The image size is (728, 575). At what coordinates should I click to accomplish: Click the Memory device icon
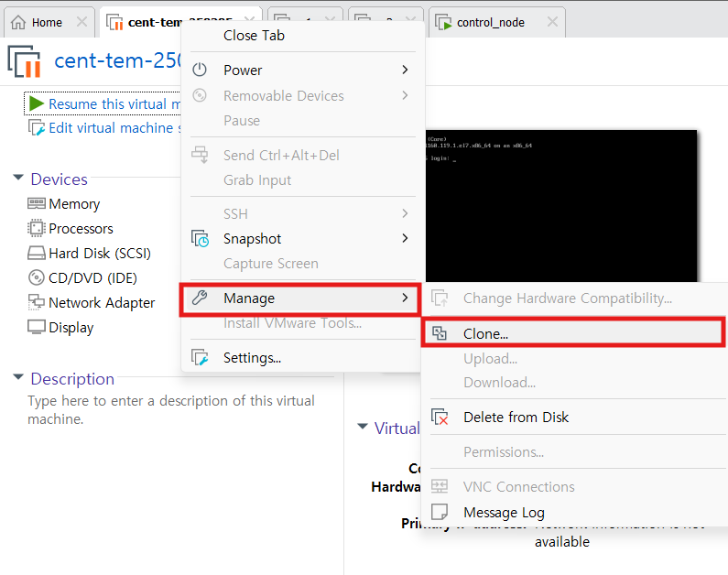click(x=37, y=203)
